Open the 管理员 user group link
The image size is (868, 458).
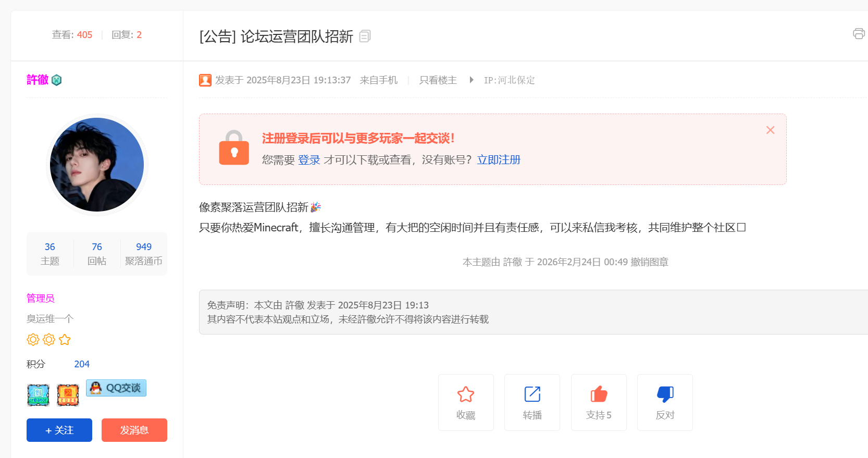(41, 298)
